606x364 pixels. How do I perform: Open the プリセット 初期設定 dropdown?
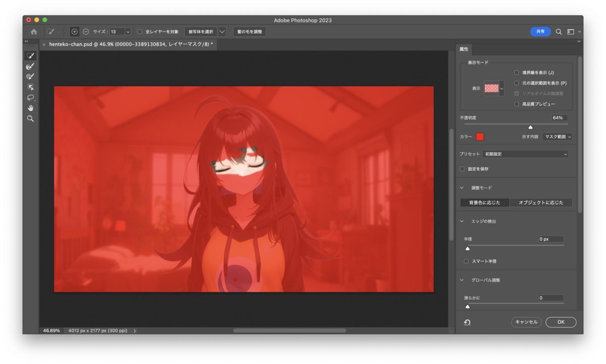click(525, 154)
